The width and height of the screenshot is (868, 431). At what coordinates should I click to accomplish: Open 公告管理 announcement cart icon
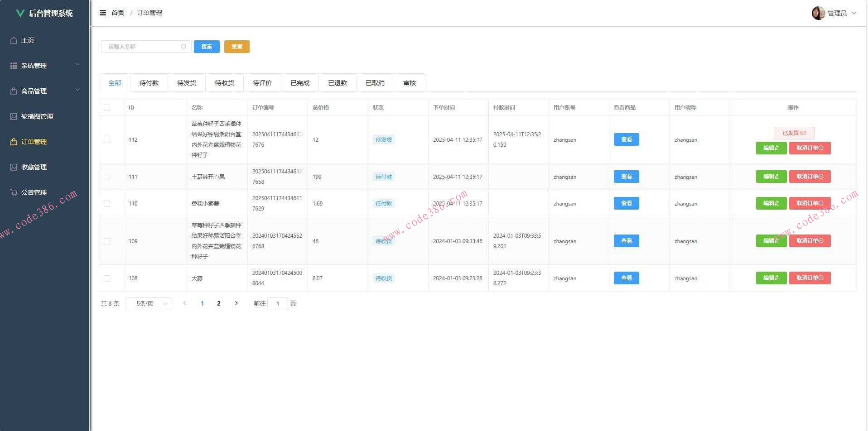(14, 192)
